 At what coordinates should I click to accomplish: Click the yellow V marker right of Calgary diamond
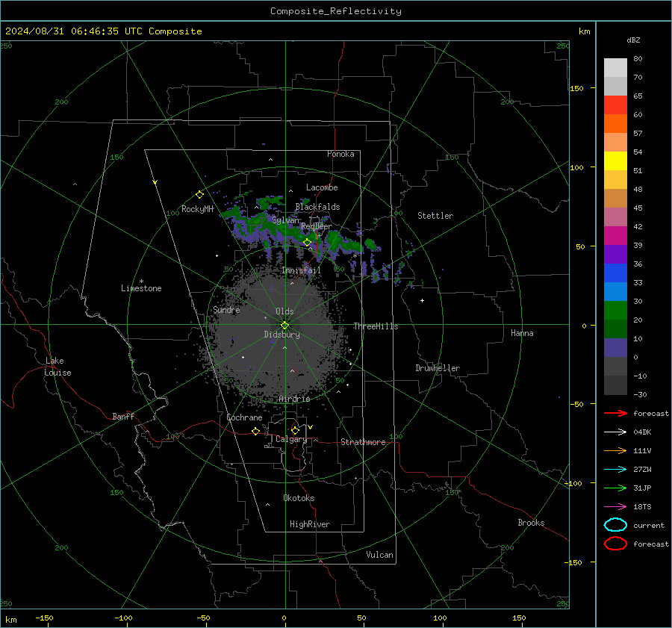311,427
